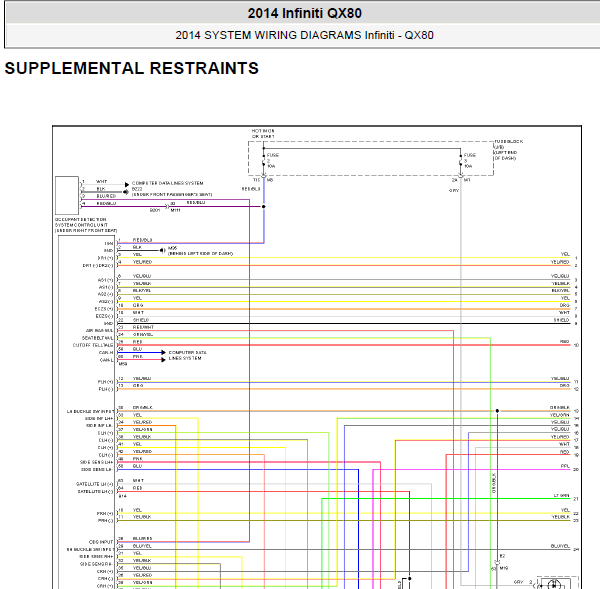Click the 'GRN/YEL' wire label at pin 24
The height and width of the screenshot is (589, 600).
[x=143, y=334]
